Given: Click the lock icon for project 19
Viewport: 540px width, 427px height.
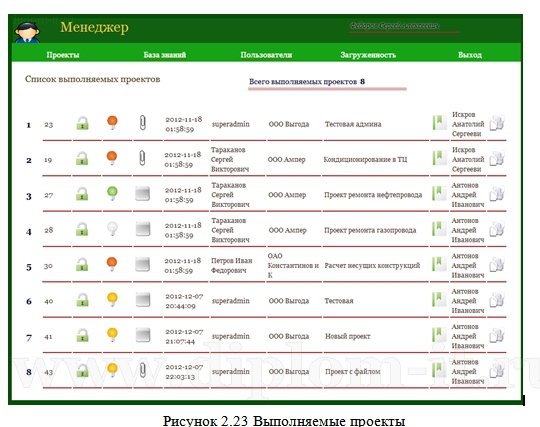Looking at the screenshot, I should 82,159.
